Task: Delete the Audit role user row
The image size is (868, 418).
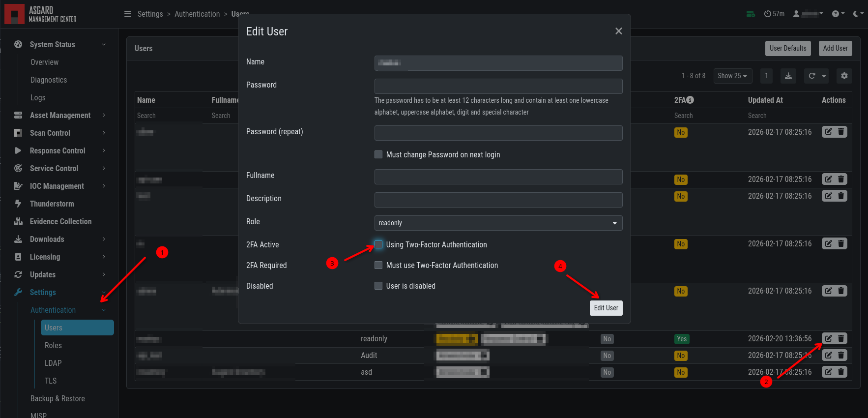Action: coord(841,355)
